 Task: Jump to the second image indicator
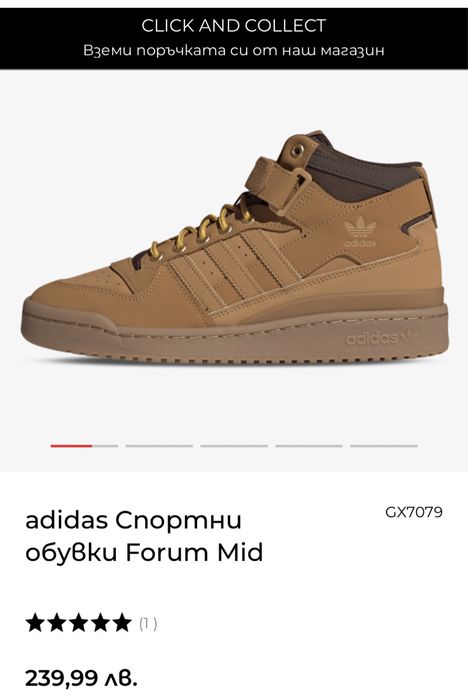pos(159,445)
